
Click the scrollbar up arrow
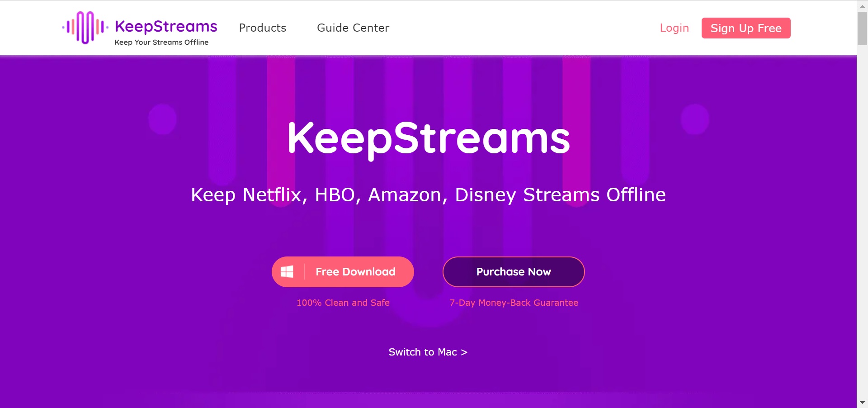click(x=862, y=5)
